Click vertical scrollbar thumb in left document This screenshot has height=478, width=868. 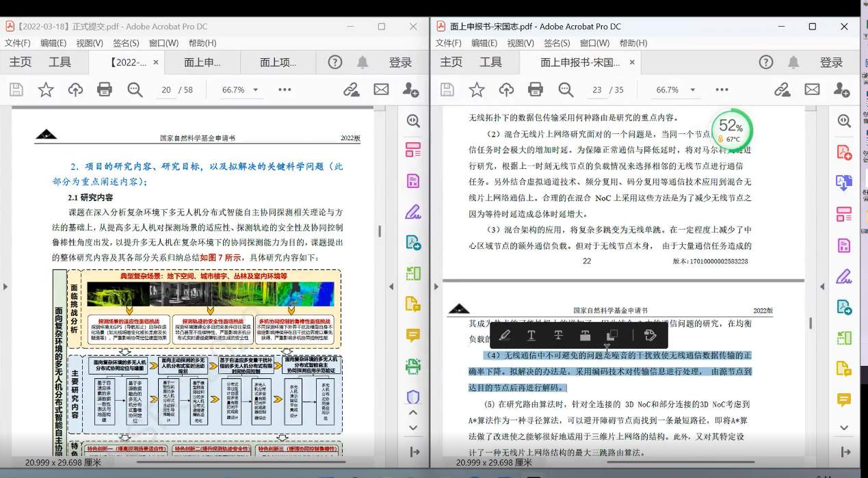(380, 231)
